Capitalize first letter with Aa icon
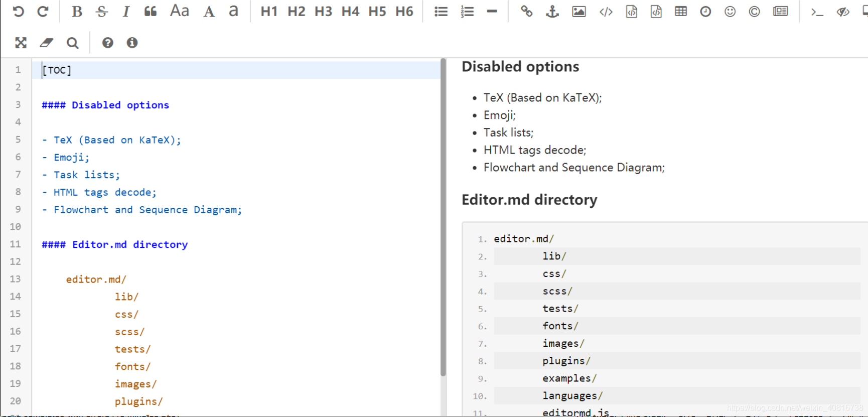868x417 pixels. click(x=180, y=11)
